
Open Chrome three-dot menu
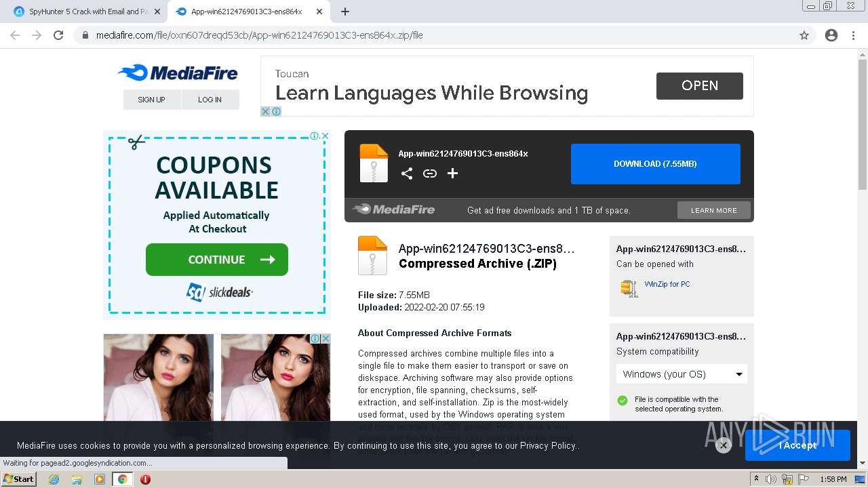click(x=853, y=35)
